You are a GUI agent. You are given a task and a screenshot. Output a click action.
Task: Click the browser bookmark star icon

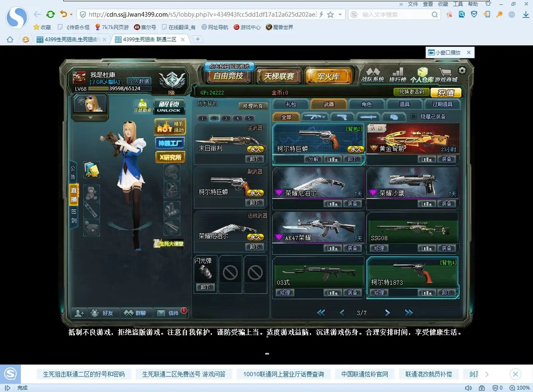coord(330,15)
